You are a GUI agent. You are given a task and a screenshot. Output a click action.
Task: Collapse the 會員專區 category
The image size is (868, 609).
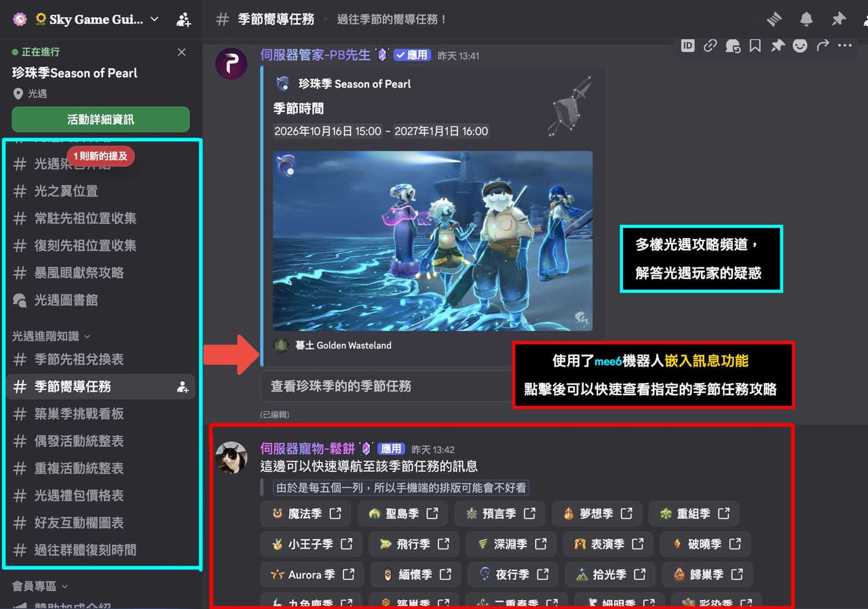pos(40,586)
